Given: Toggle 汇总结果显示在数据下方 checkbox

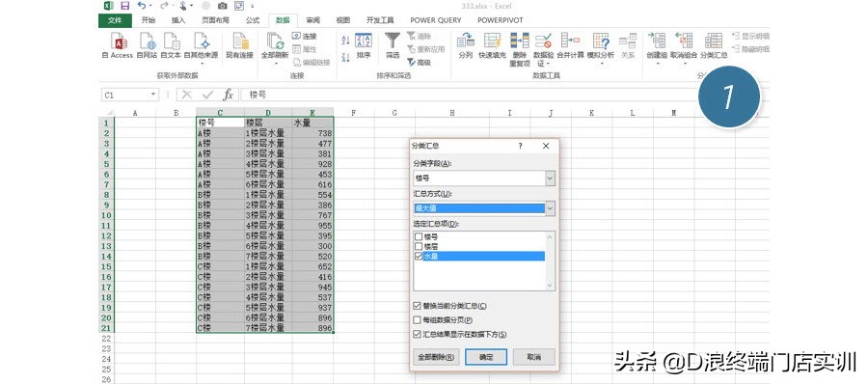Looking at the screenshot, I should (417, 334).
